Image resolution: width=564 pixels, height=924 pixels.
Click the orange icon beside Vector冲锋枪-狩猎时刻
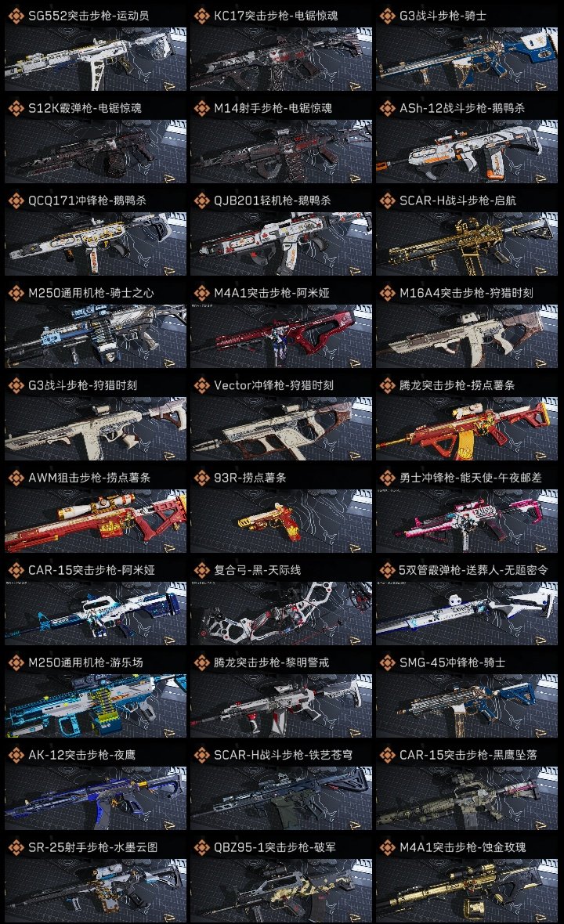tap(201, 385)
